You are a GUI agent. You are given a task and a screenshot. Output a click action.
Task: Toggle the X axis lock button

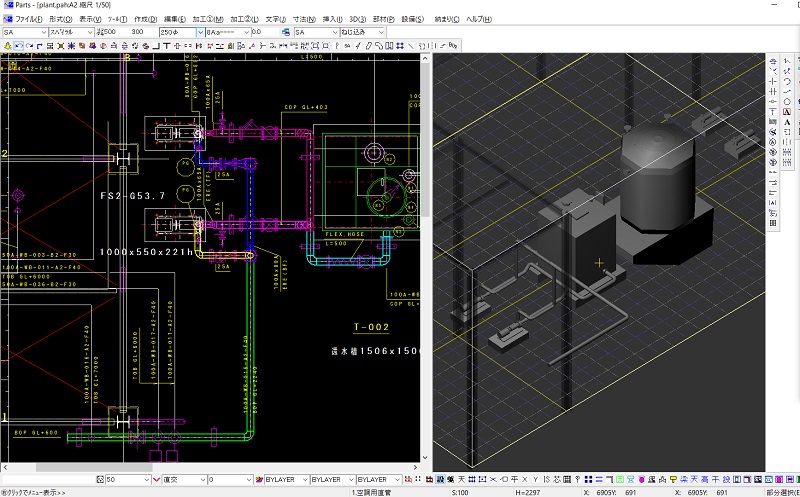pos(524,480)
